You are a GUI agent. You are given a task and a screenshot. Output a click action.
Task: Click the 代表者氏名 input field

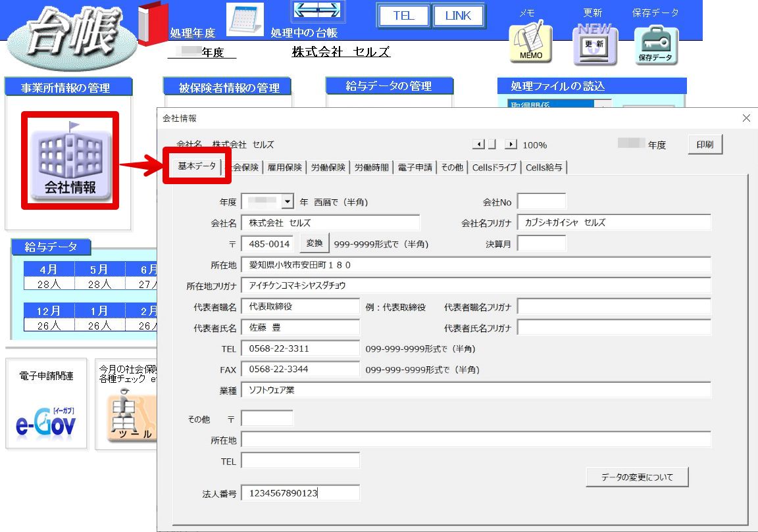(x=300, y=327)
